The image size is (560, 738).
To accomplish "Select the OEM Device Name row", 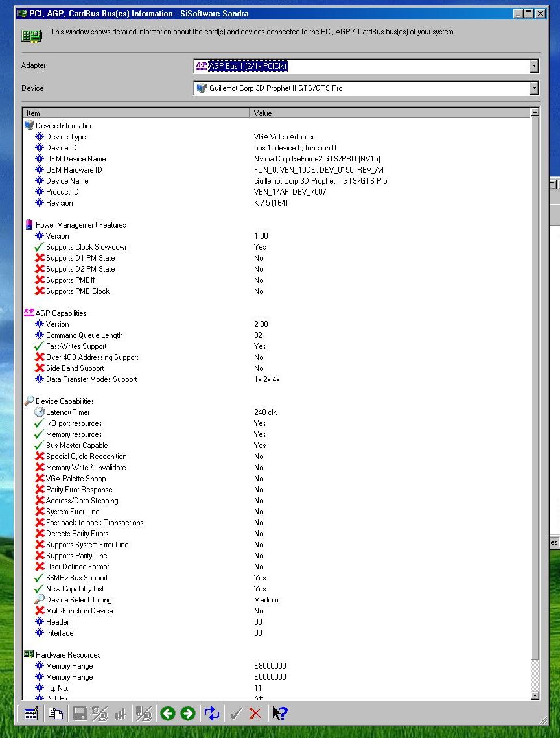I will 276,159.
